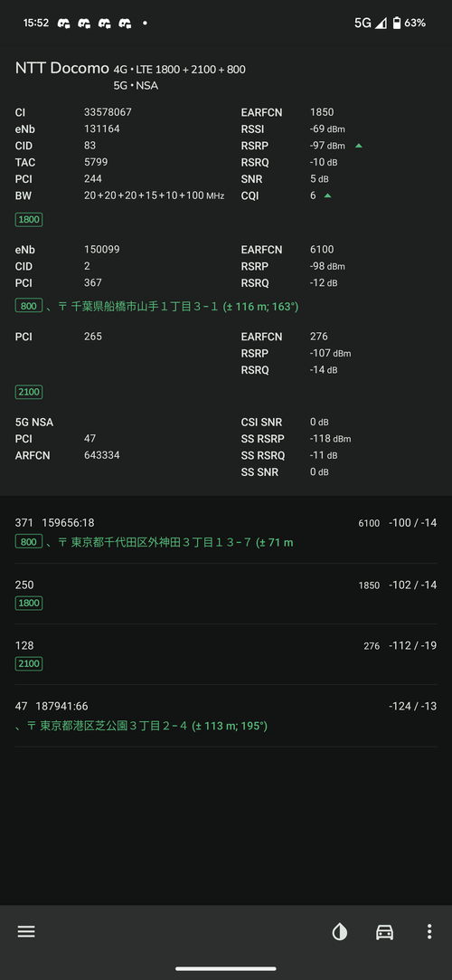Enable car drive mode icon

click(384, 932)
